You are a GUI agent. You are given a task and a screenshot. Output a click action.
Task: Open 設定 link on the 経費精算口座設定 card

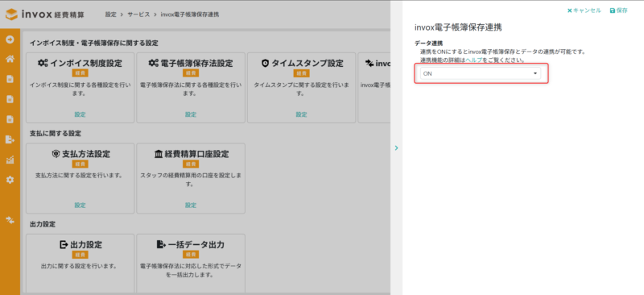191,205
